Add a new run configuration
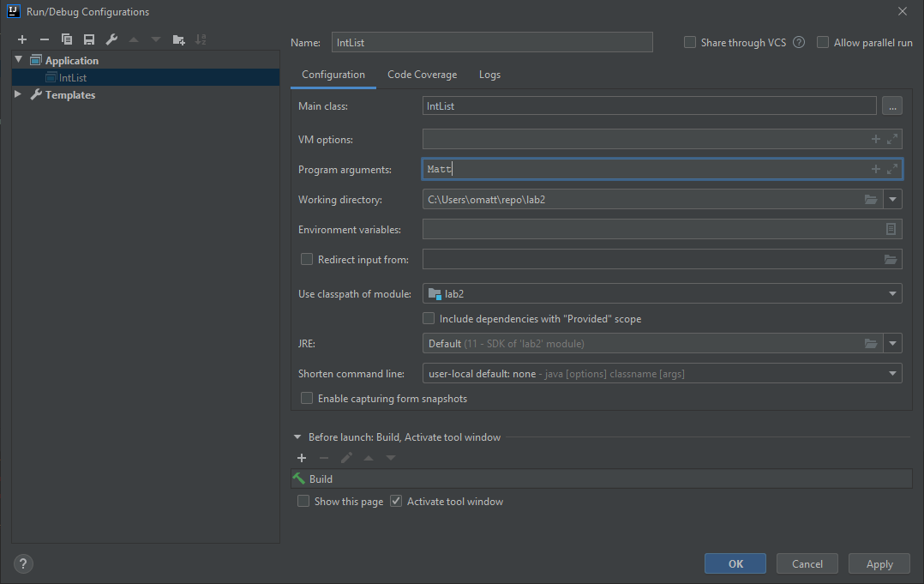 pos(22,39)
